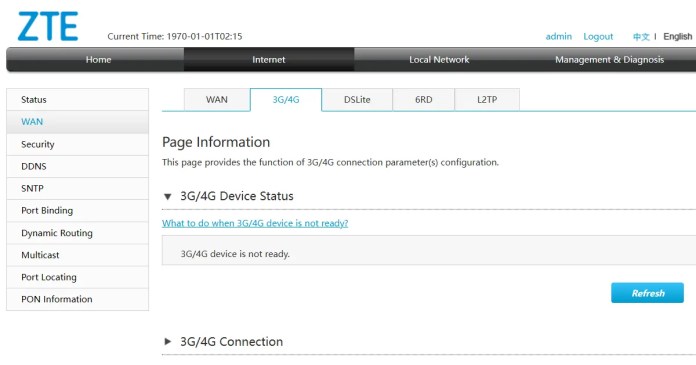Switch the language to Chinese (中文)
This screenshot has width=696, height=365.
pyautogui.click(x=641, y=36)
